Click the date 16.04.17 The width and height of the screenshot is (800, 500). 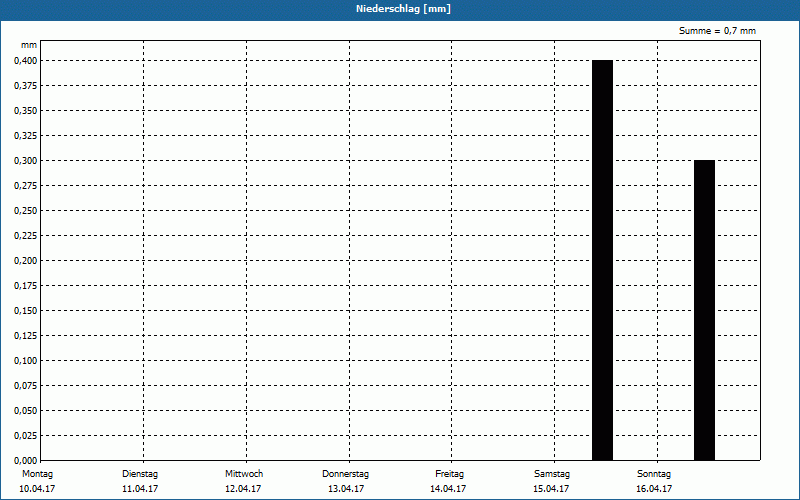point(654,489)
